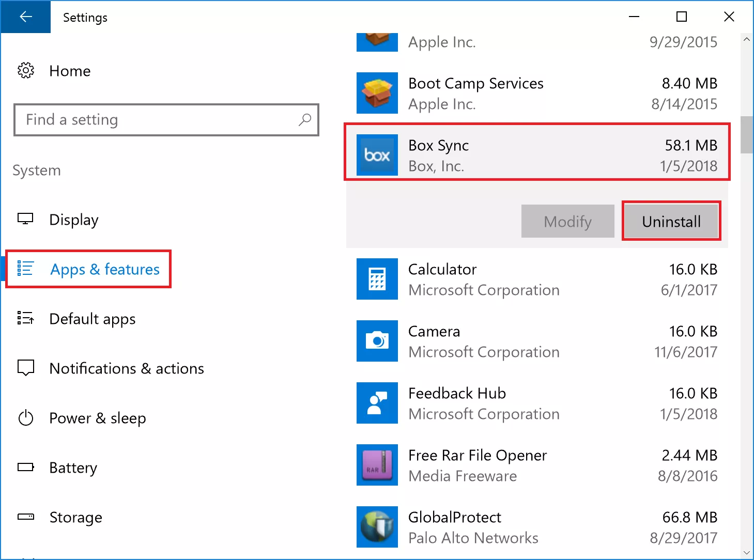
Task: Click the 8/14/2015 install date
Action: [684, 104]
